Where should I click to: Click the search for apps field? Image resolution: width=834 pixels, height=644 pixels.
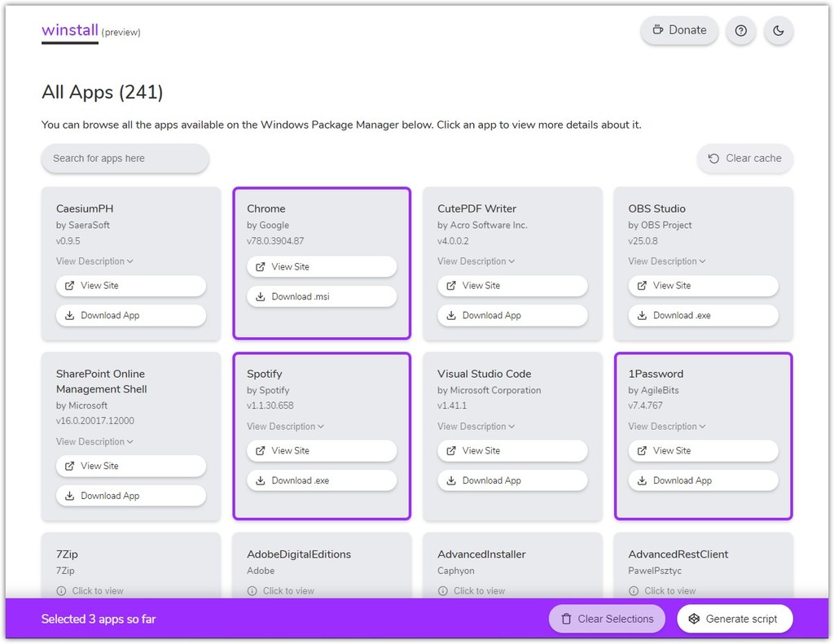coord(125,159)
